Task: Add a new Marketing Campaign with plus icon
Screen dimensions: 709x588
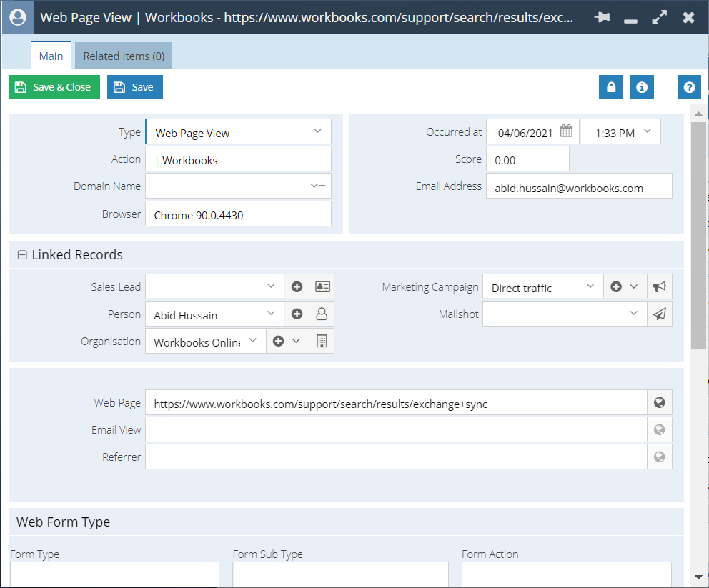Action: point(616,286)
